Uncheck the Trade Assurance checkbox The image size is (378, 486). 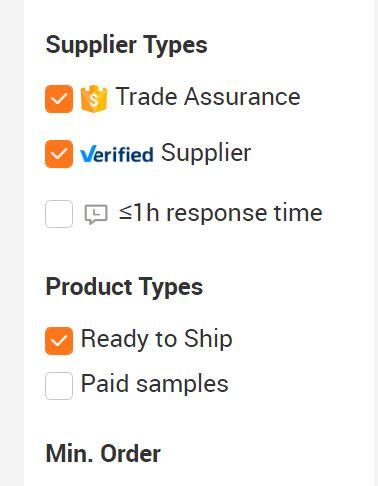(x=59, y=99)
